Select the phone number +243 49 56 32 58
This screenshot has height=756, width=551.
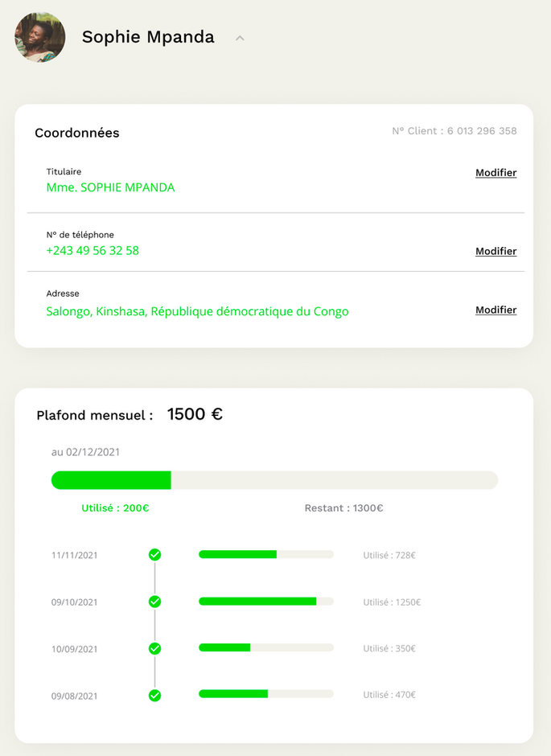93,251
